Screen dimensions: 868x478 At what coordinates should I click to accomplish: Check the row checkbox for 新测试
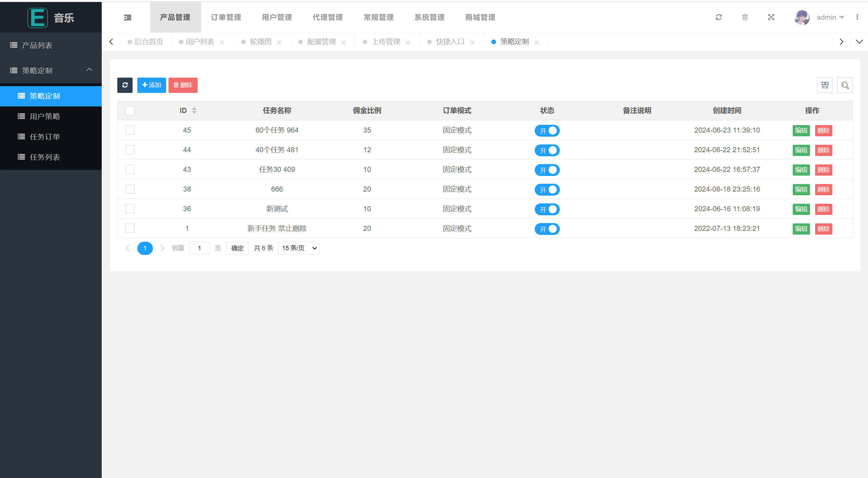point(130,209)
